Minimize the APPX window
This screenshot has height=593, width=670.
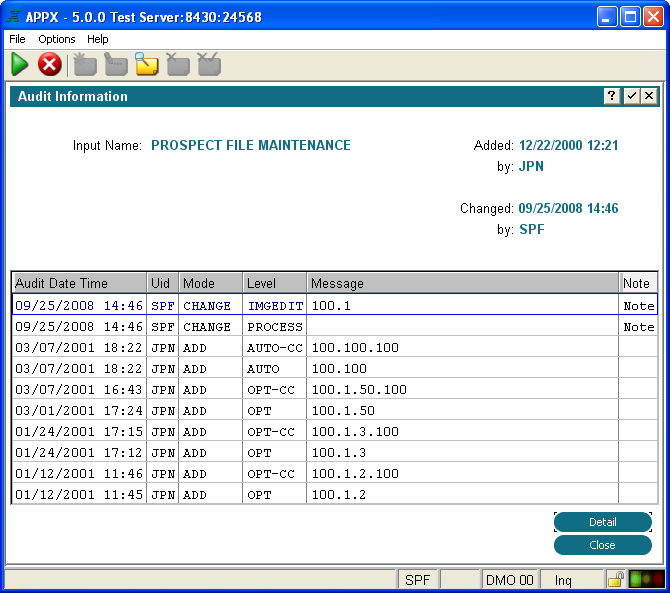click(x=606, y=17)
